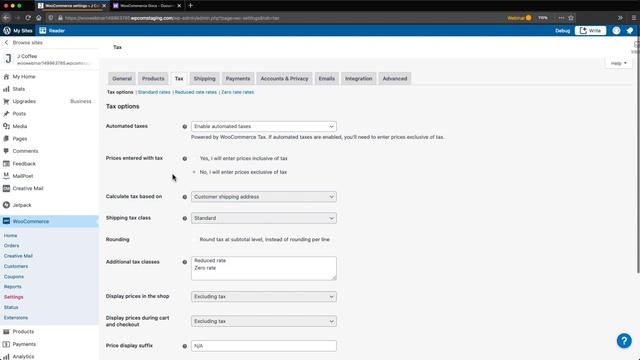Screen dimensions: 640x360
Task: Switch to Shipping settings tab
Action: tap(204, 78)
